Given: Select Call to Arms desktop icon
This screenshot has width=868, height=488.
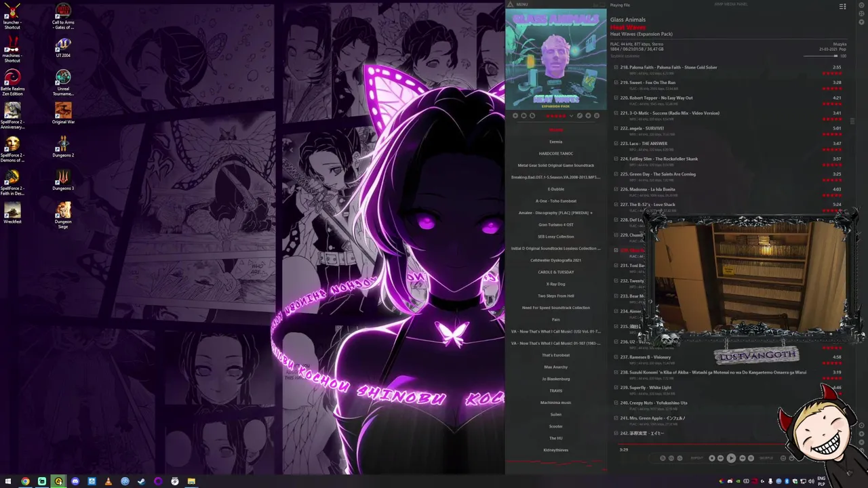Looking at the screenshot, I should pos(63,16).
